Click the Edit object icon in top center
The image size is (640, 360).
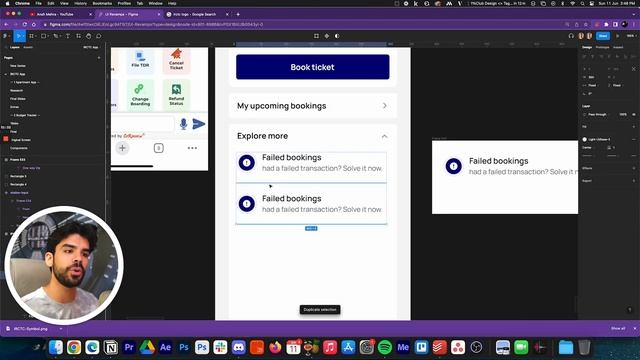316,36
